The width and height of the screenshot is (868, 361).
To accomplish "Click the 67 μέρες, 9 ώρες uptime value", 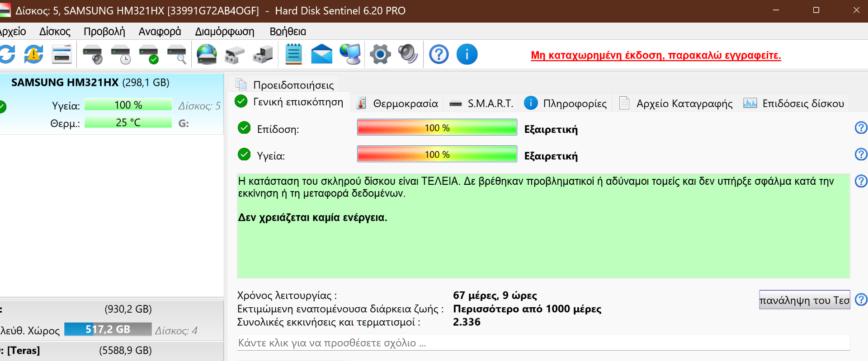I will pos(495,295).
